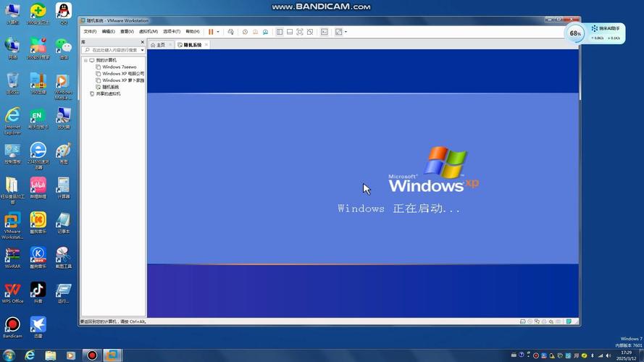Click the send Ctrl+Alt+Del toolbar icon
Viewport: 644px width, 362px height.
tap(230, 32)
